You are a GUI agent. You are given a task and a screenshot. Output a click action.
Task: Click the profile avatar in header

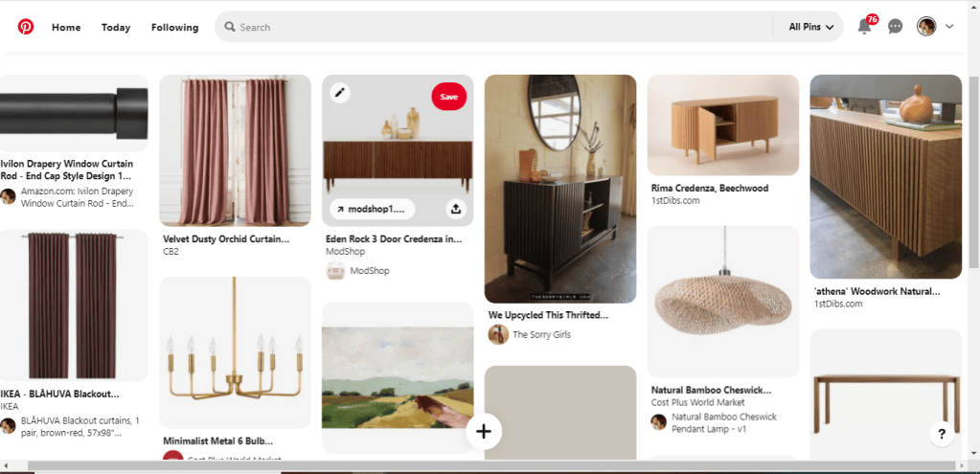pos(925,27)
